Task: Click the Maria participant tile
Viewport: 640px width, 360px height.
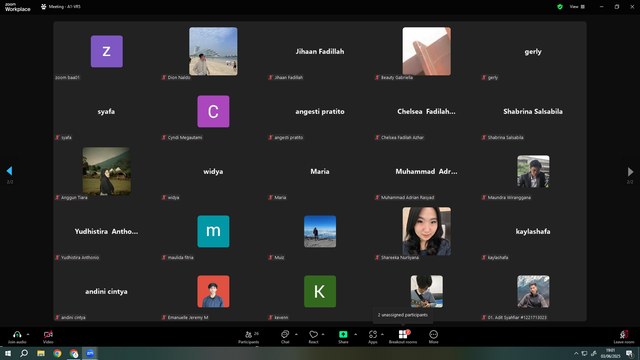Action: (320, 171)
